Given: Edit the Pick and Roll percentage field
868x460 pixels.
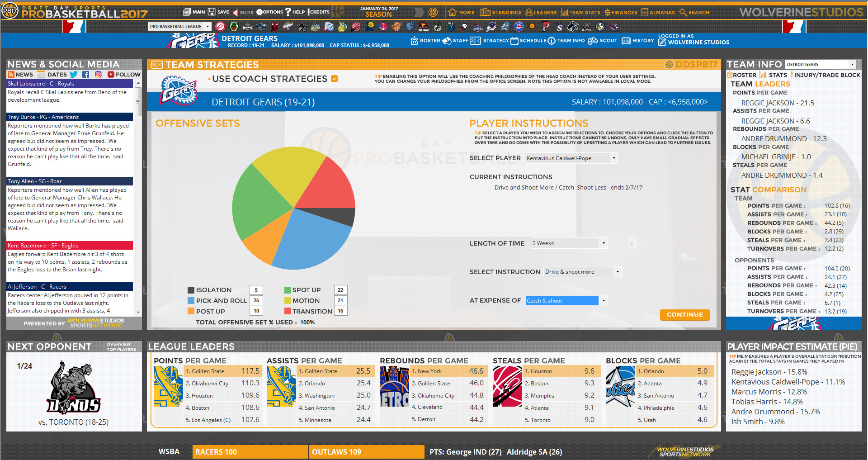Looking at the screenshot, I should (x=256, y=300).
